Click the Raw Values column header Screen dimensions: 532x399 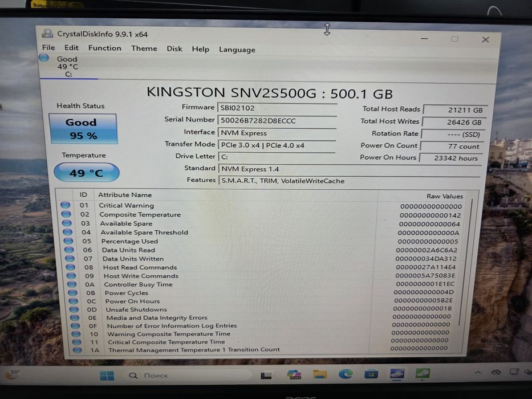click(444, 196)
